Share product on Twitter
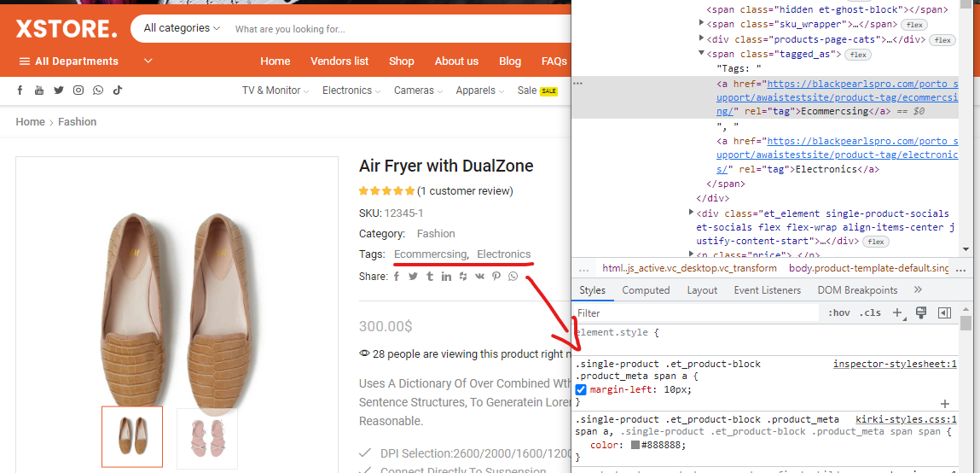Image resolution: width=980 pixels, height=473 pixels. coord(413,277)
